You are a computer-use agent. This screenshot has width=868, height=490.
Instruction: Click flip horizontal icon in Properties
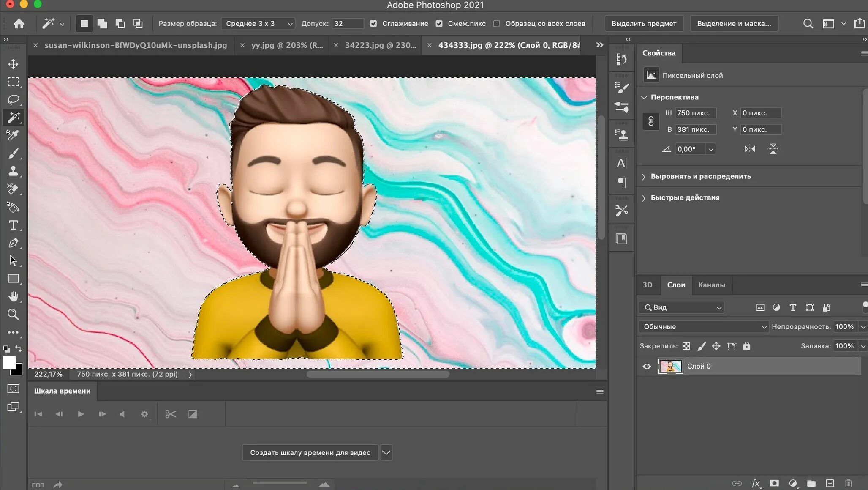click(x=750, y=149)
